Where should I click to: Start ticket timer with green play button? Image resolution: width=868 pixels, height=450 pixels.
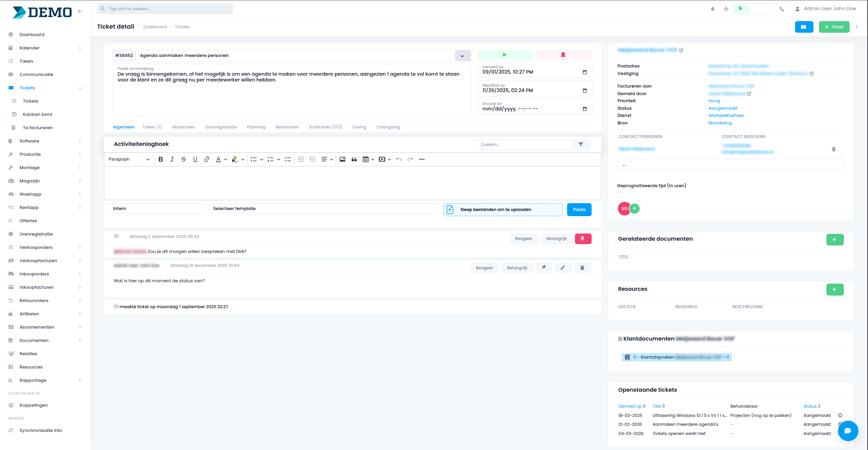click(505, 55)
